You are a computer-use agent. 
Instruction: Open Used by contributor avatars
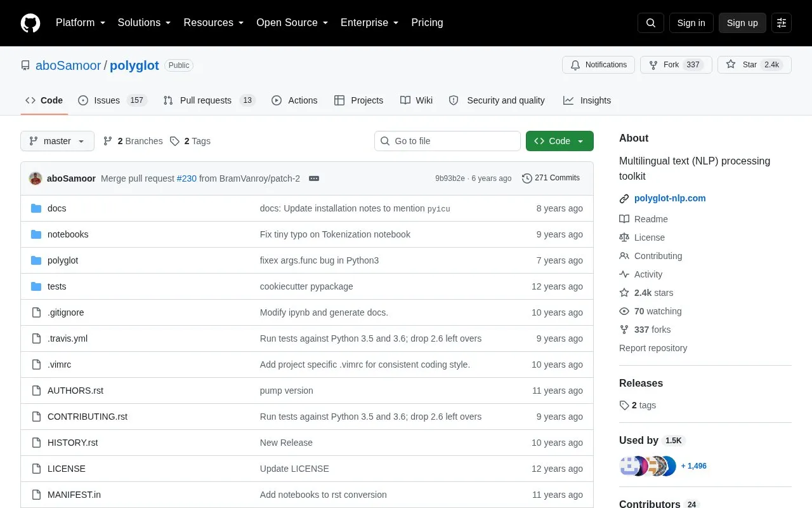[x=648, y=466]
